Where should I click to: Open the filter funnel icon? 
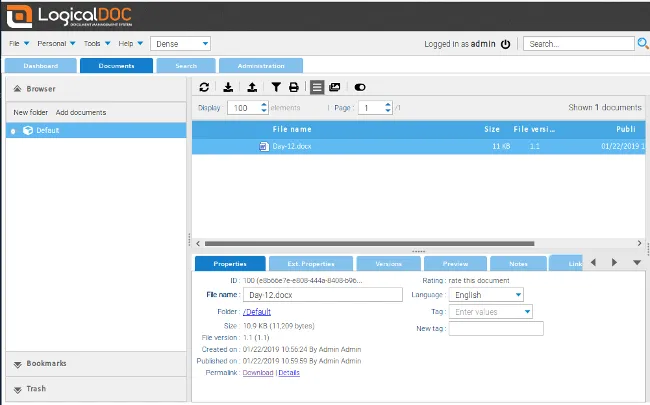(276, 88)
